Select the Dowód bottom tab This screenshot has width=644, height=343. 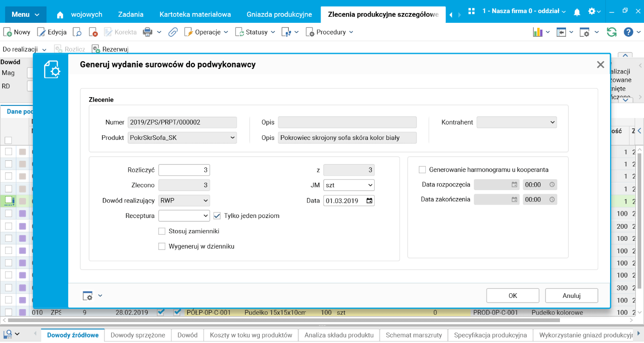[188, 335]
